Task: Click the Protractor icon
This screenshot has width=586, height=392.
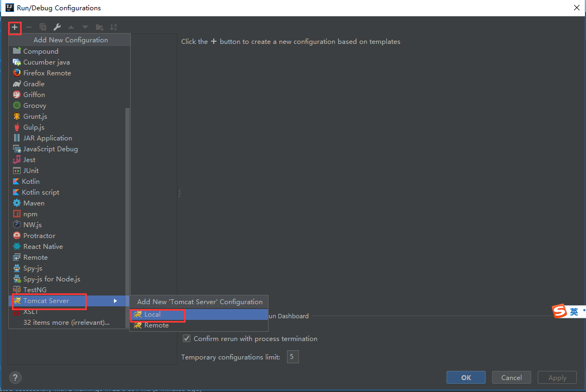Action: [x=17, y=235]
